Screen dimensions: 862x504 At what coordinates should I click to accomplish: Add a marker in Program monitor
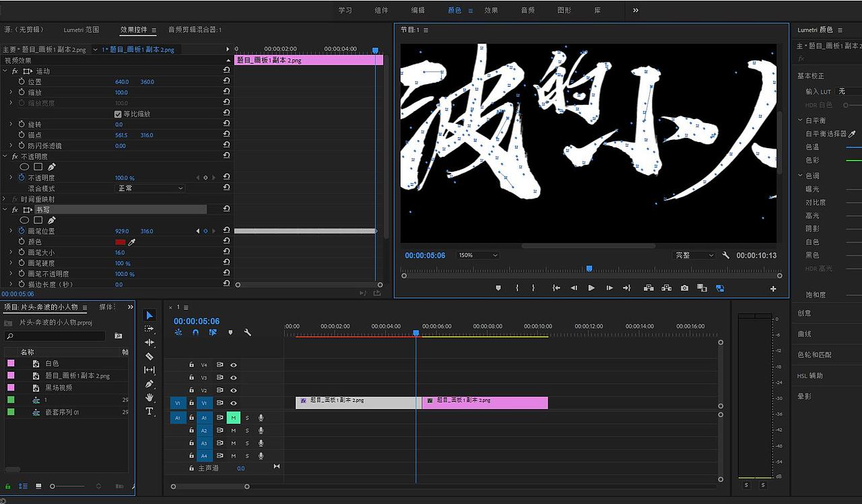[x=498, y=288]
